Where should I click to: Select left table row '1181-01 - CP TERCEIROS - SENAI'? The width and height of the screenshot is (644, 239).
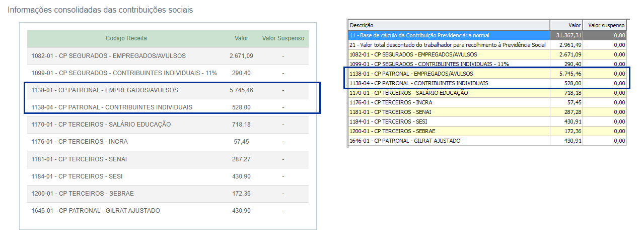pyautogui.click(x=168, y=159)
